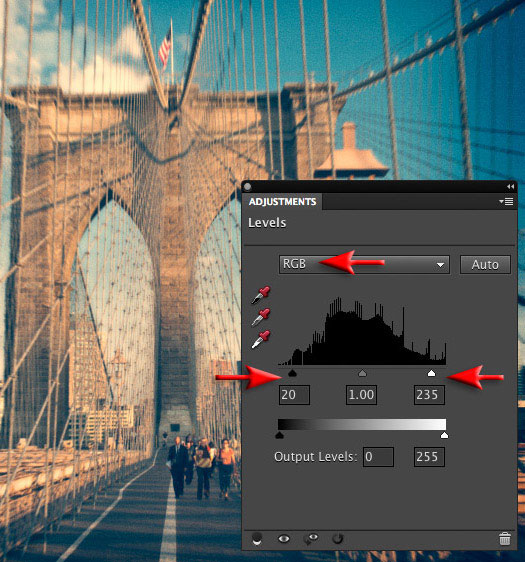Switch to the Adjustments tab

[x=282, y=202]
